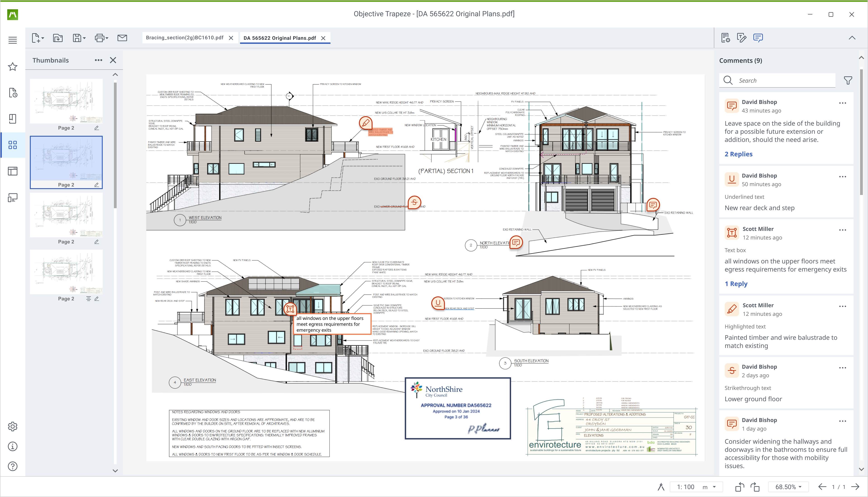
Task: Click the favorites star in sidebar
Action: tap(13, 67)
